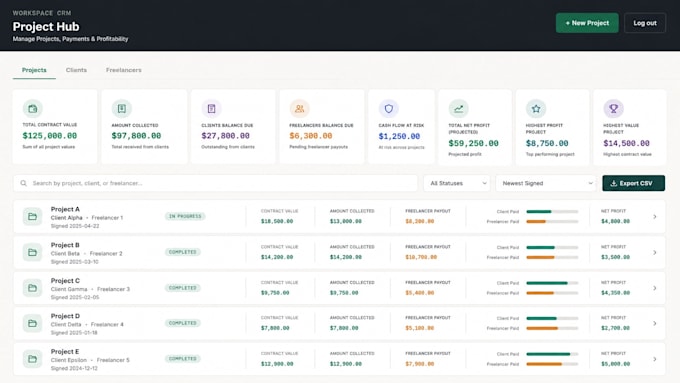Click the Total Contract Value calendar icon

pyautogui.click(x=33, y=108)
